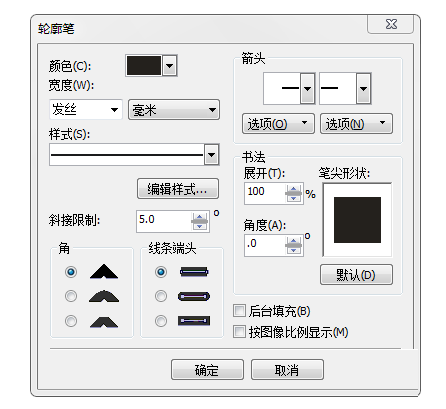Select the extended square line cap icon
This screenshot has width=446, height=409.
click(194, 321)
